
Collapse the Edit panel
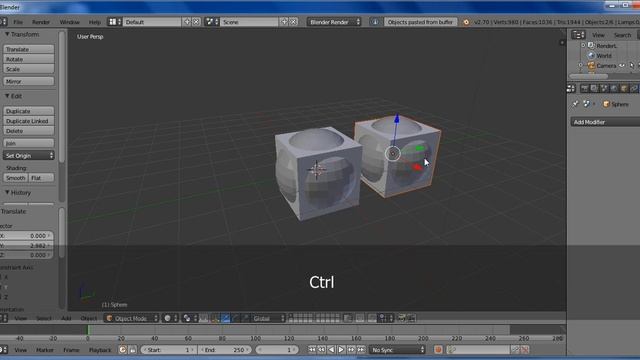point(7,96)
